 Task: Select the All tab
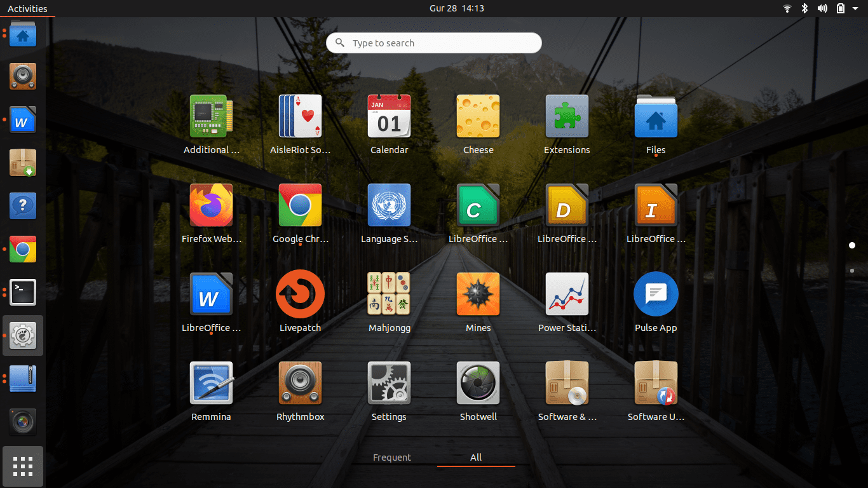[x=476, y=457]
